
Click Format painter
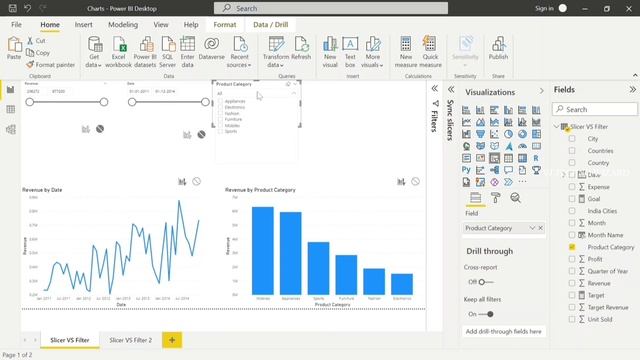tap(51, 64)
